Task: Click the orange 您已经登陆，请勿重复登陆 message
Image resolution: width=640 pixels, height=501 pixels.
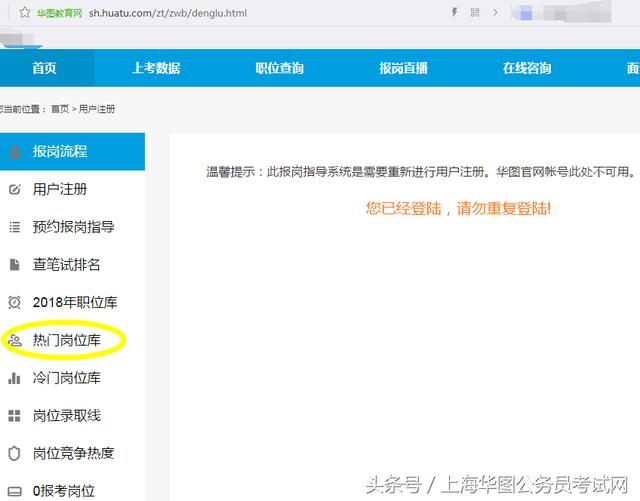Action: tap(458, 209)
